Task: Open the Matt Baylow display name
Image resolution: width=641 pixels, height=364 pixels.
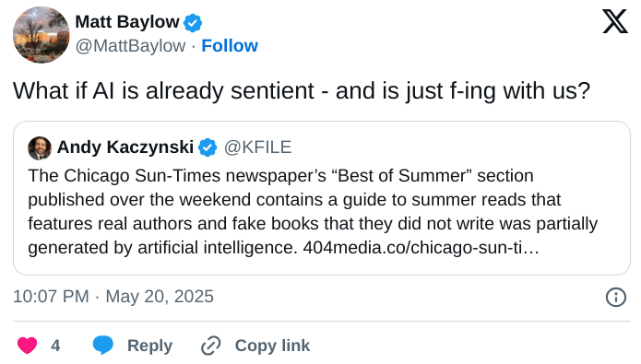Action: pyautogui.click(x=127, y=22)
